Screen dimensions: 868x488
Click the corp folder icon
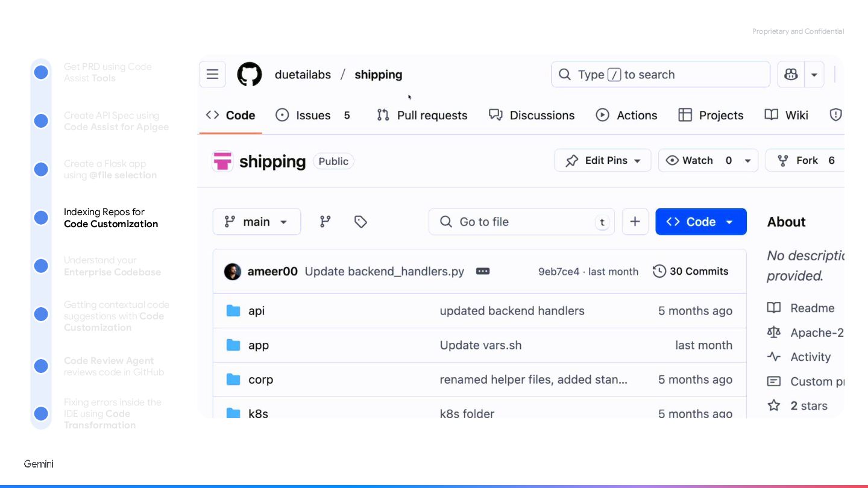233,380
